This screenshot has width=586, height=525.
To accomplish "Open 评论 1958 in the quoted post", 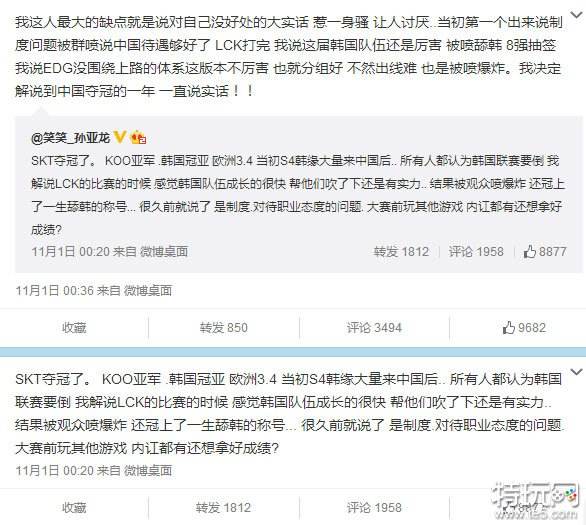I will click(x=476, y=252).
